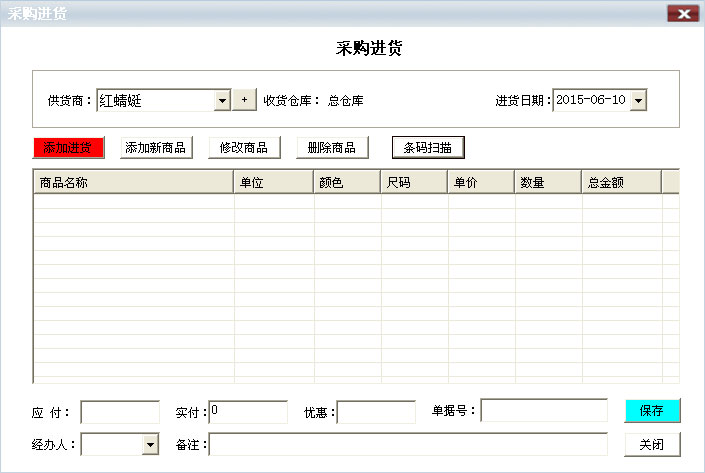Click the 删除商品 button
705x473 pixels.
(332, 147)
